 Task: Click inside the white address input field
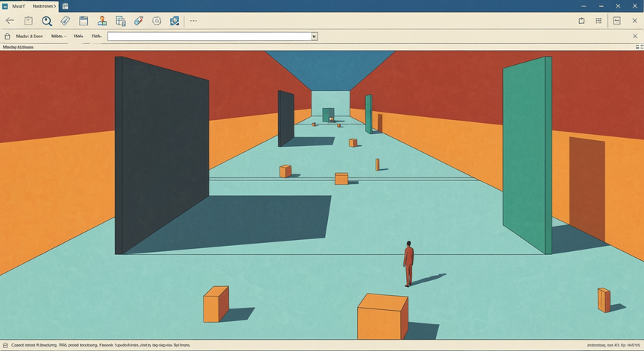[209, 37]
